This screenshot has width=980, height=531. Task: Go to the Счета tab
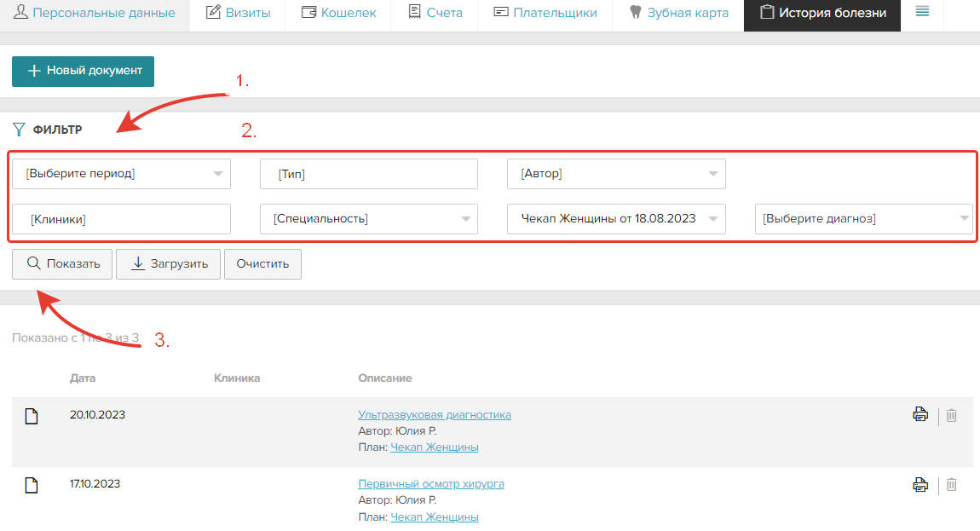click(x=435, y=13)
